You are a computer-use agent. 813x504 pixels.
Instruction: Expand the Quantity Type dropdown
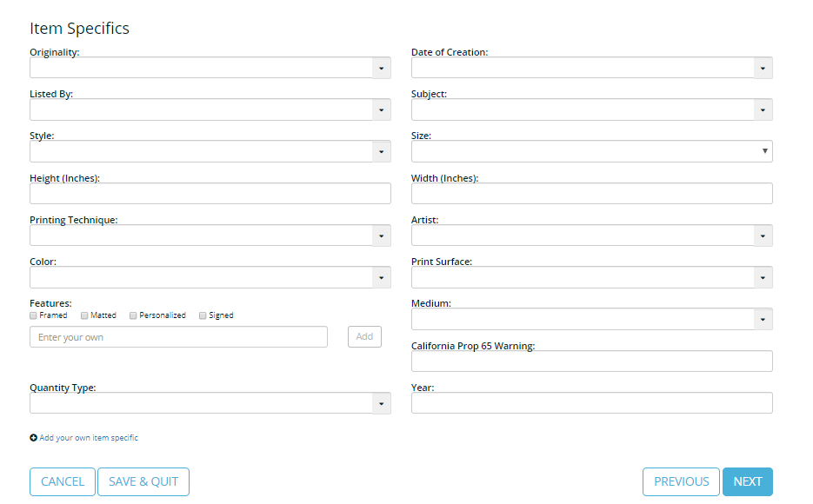(381, 403)
